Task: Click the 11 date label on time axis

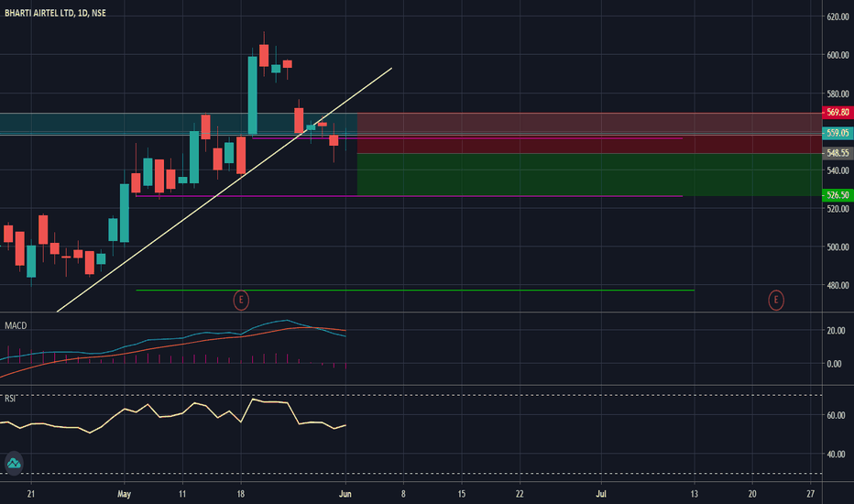Action: pos(182,494)
